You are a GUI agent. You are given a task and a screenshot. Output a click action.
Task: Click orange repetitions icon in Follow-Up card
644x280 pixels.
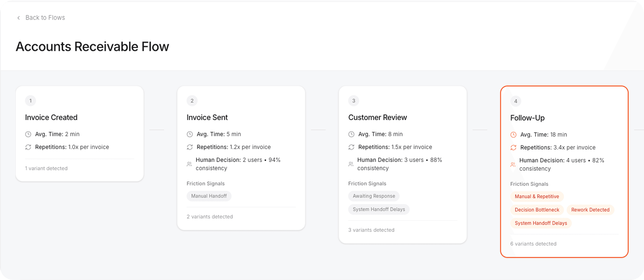coord(513,148)
